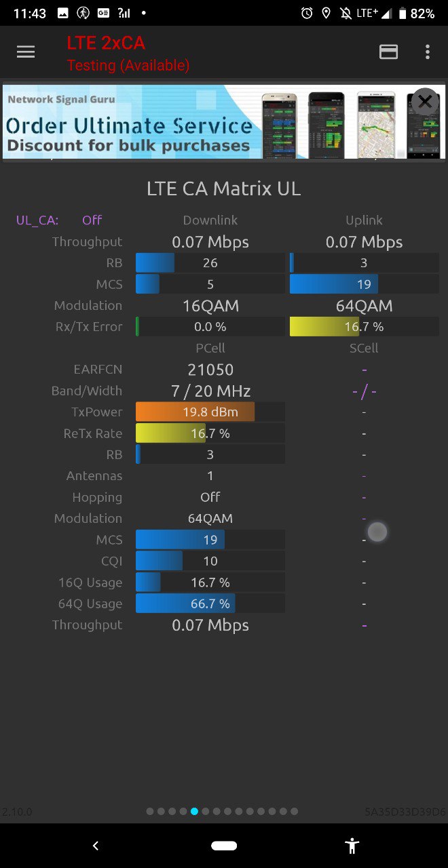The height and width of the screenshot is (868, 448).
Task: Tap the accessibility shortcut icon
Action: click(x=352, y=846)
